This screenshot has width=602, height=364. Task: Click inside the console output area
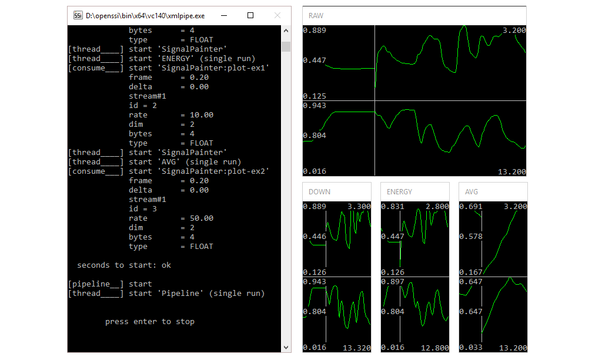[x=170, y=176]
